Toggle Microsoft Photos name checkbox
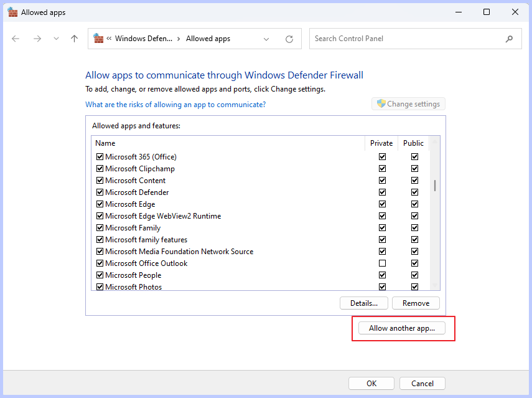This screenshot has height=398, width=532. tap(100, 287)
